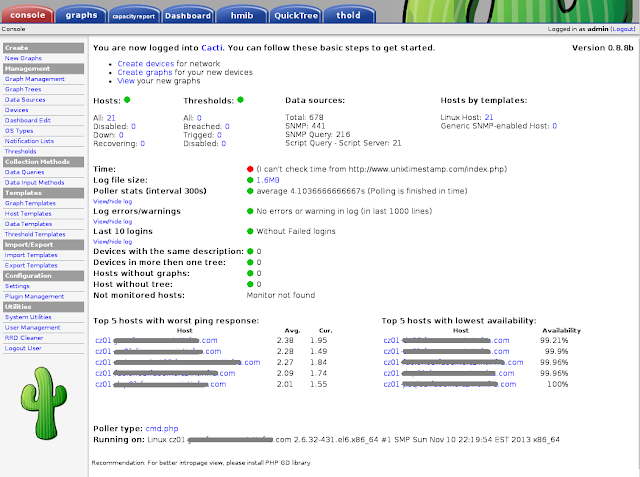Open Graph Management

tap(35, 79)
